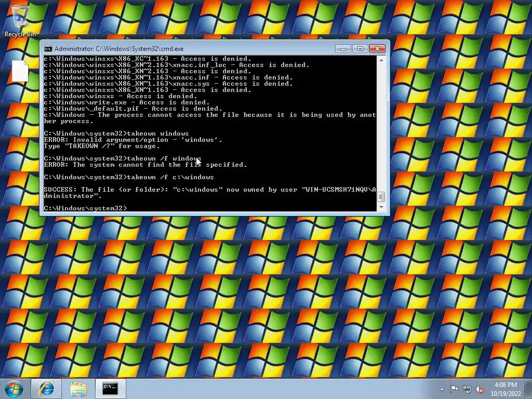Click the 'Type "TAKEOWN /?" for usage' line
This screenshot has height=399, width=532.
[102, 146]
